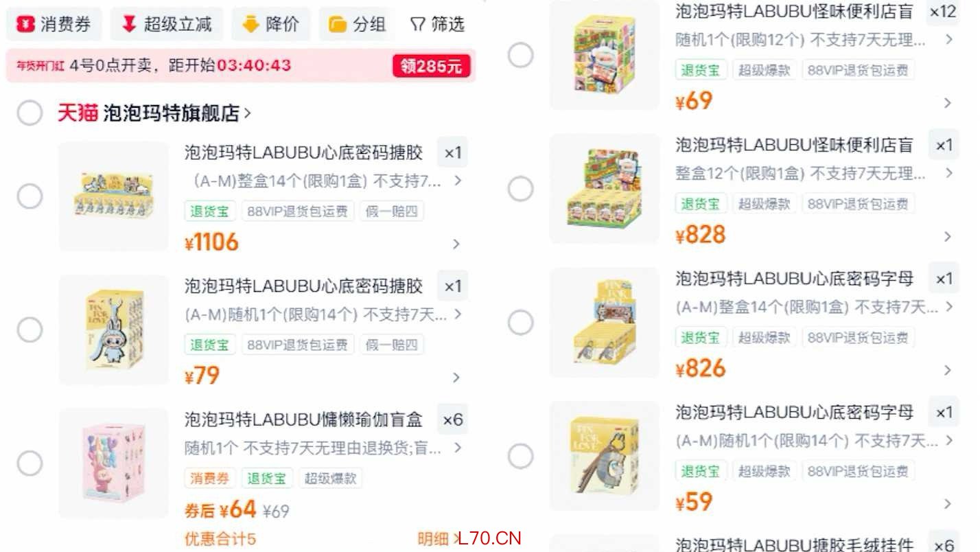Select all items from 泡泡玛特旗舰店
This screenshot has height=552, width=980.
(30, 113)
